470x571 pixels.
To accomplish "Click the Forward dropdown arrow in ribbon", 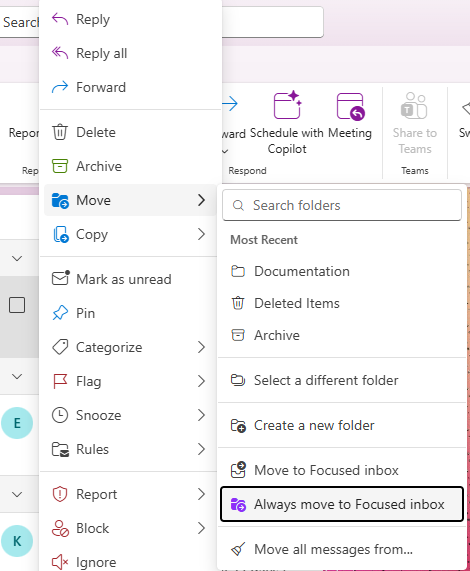I will pyautogui.click(x=225, y=151).
